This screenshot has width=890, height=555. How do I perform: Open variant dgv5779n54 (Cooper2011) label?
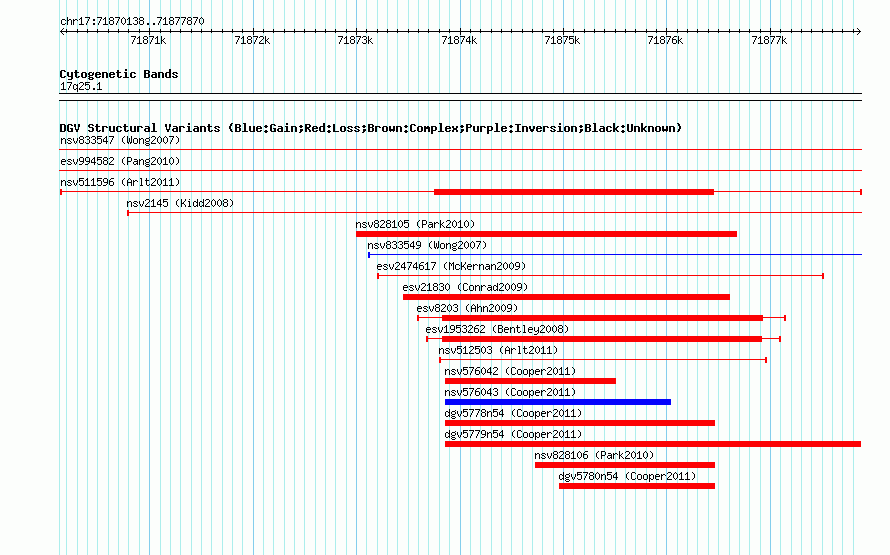point(513,434)
